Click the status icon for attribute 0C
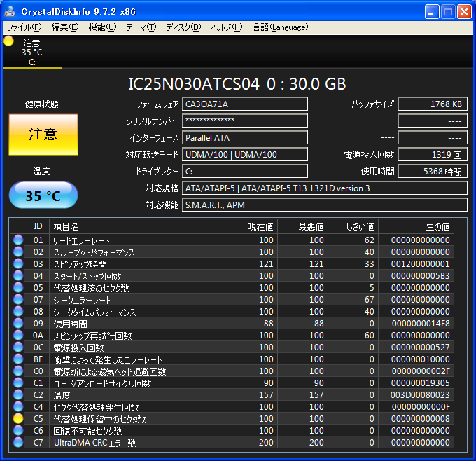 (18, 347)
